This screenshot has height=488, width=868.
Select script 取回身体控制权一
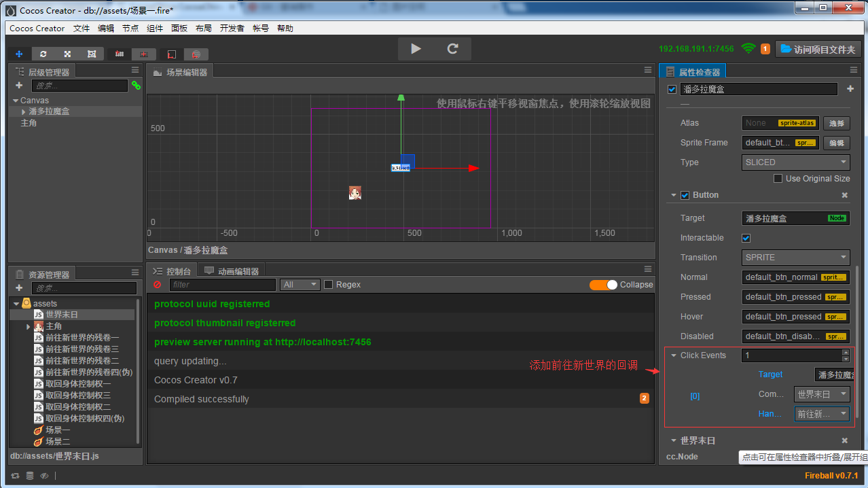(x=78, y=384)
